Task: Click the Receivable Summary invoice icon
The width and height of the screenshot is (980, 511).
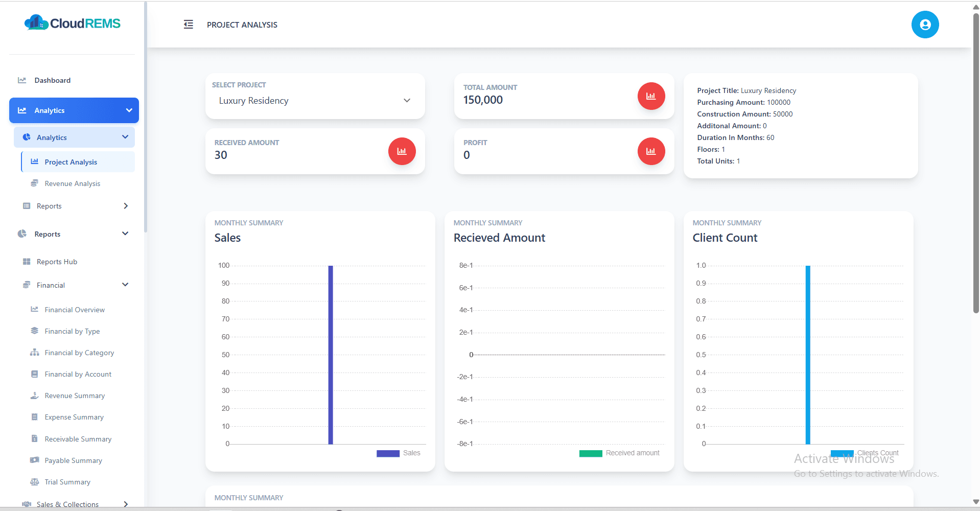Action: click(35, 438)
